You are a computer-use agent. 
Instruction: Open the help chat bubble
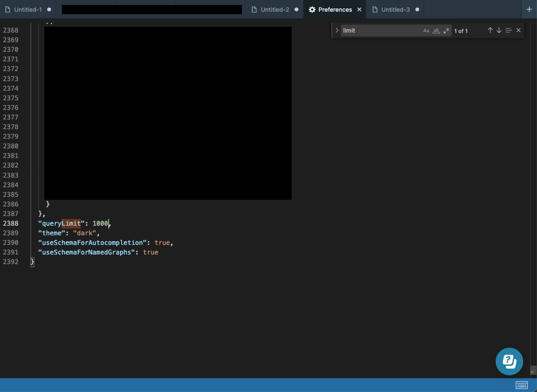click(x=509, y=361)
